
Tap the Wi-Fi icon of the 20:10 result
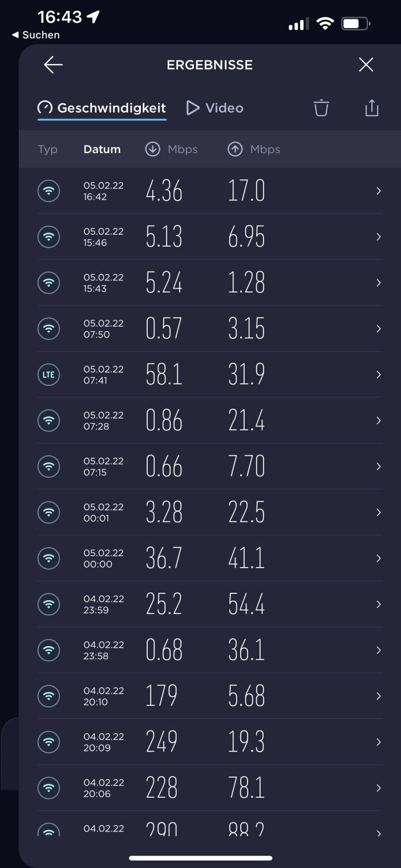[x=48, y=696]
